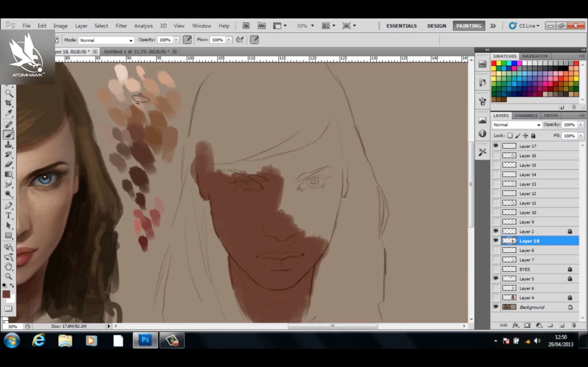Image resolution: width=588 pixels, height=367 pixels.
Task: Hide Layer 17 visibility eye
Action: [496, 146]
